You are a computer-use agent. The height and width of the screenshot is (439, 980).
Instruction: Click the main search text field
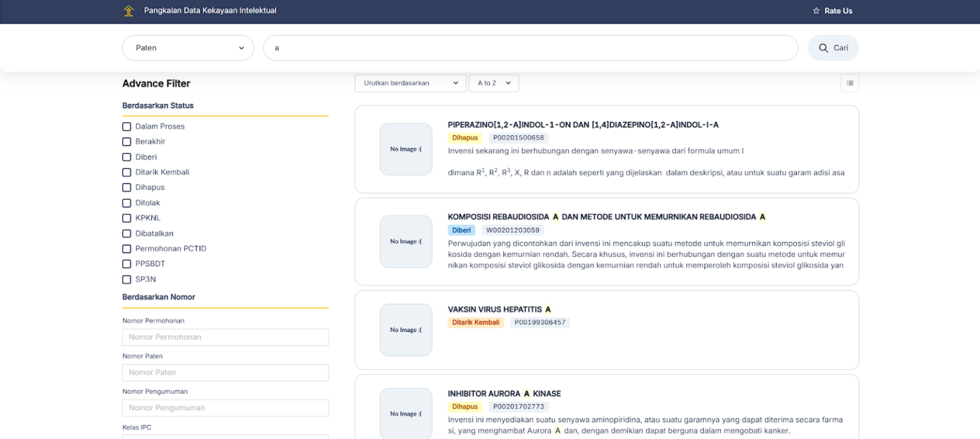[530, 48]
